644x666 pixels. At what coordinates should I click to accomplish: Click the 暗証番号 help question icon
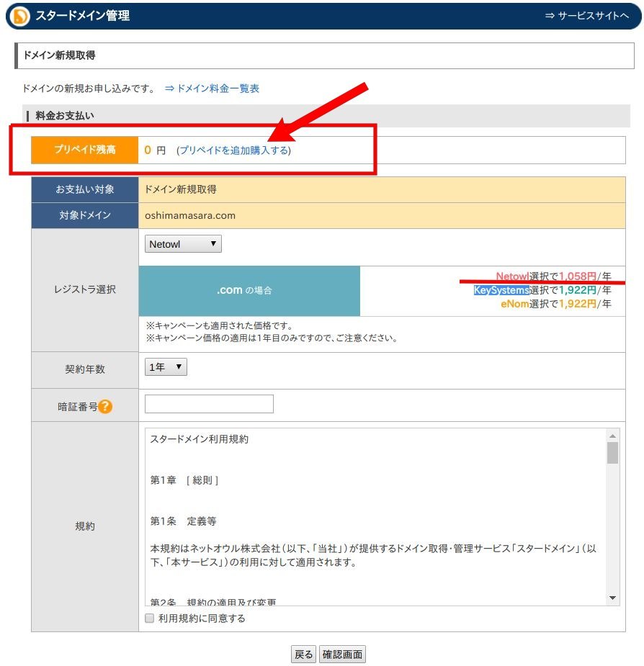click(105, 407)
